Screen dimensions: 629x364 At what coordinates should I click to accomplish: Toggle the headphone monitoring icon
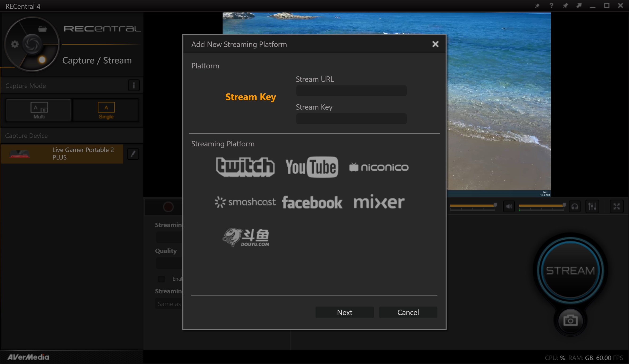pos(575,207)
